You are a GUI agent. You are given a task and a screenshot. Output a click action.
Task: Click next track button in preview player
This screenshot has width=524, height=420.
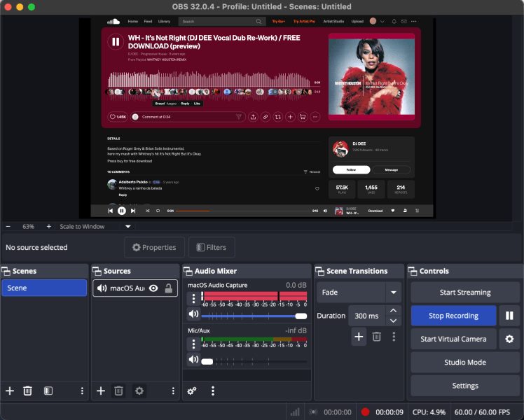click(x=133, y=211)
